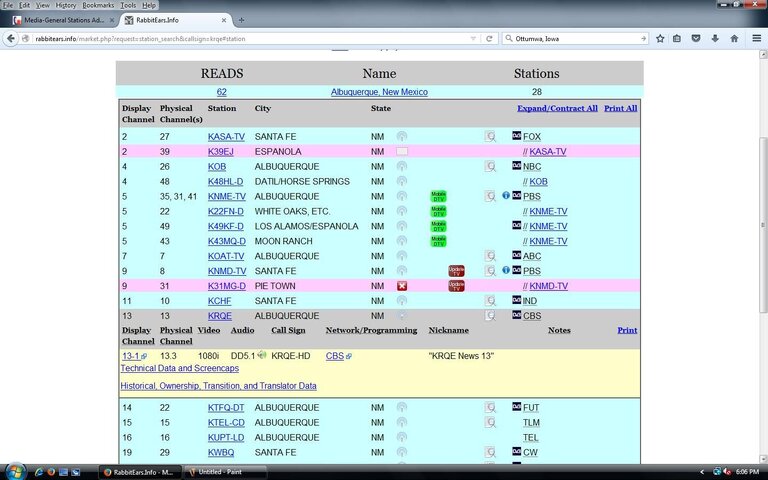
Task: Open the K48HL-D station link
Action: [x=225, y=182]
